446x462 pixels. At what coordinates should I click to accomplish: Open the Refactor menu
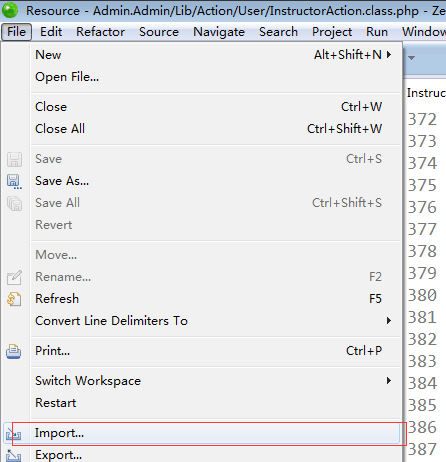pyautogui.click(x=101, y=32)
